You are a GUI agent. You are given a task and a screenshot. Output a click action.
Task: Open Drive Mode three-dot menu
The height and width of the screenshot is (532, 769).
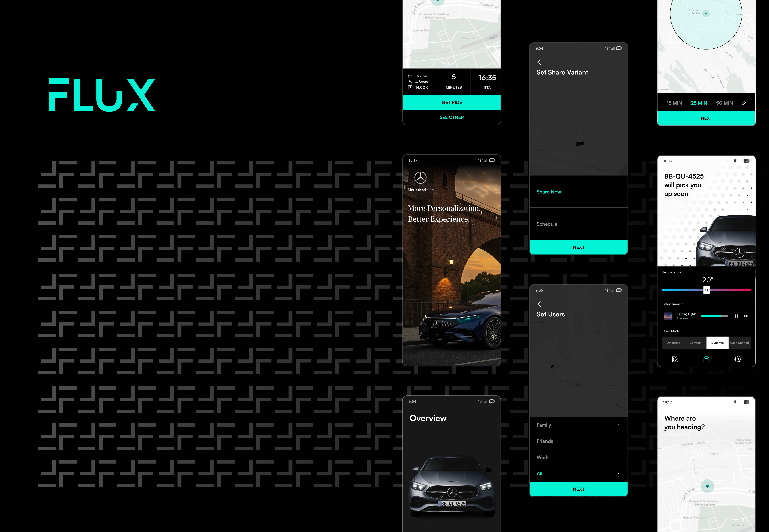tap(748, 331)
